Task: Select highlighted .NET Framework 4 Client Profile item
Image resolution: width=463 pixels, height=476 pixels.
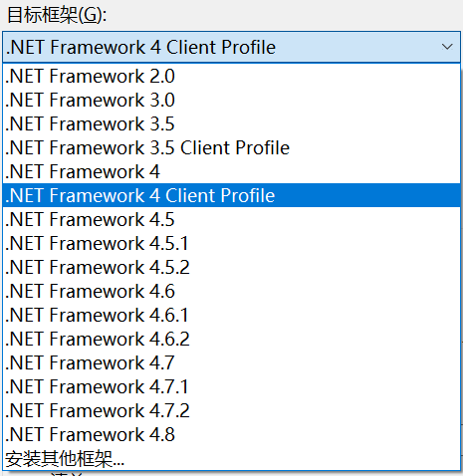Action: [x=231, y=195]
